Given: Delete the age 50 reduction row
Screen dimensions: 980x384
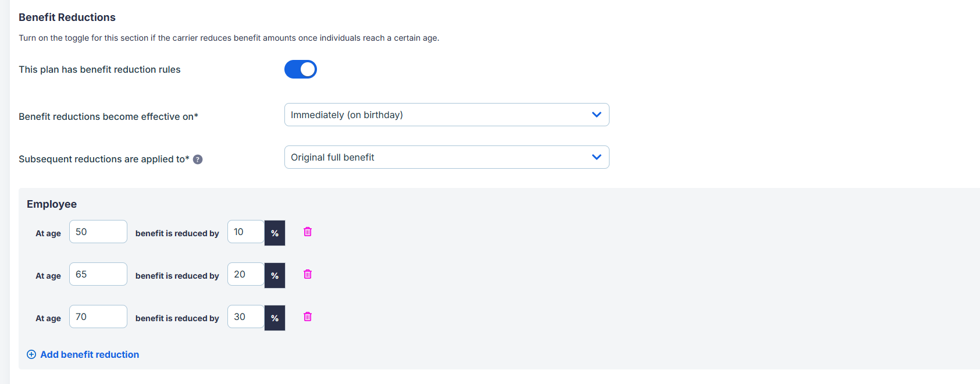Looking at the screenshot, I should (x=308, y=232).
